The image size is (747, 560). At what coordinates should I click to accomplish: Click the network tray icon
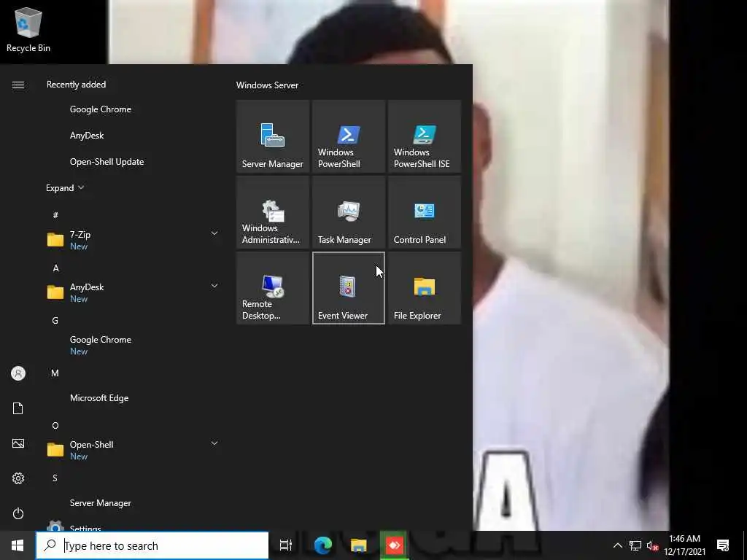click(x=635, y=545)
